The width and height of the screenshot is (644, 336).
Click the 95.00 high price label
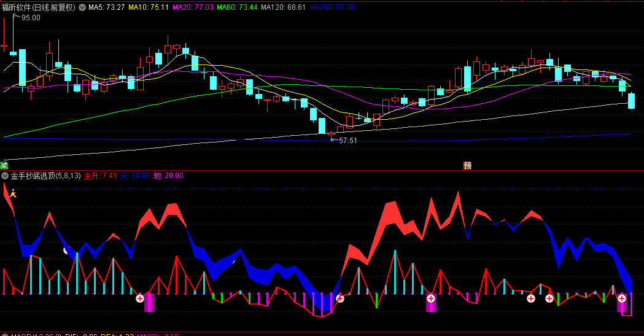pyautogui.click(x=31, y=18)
